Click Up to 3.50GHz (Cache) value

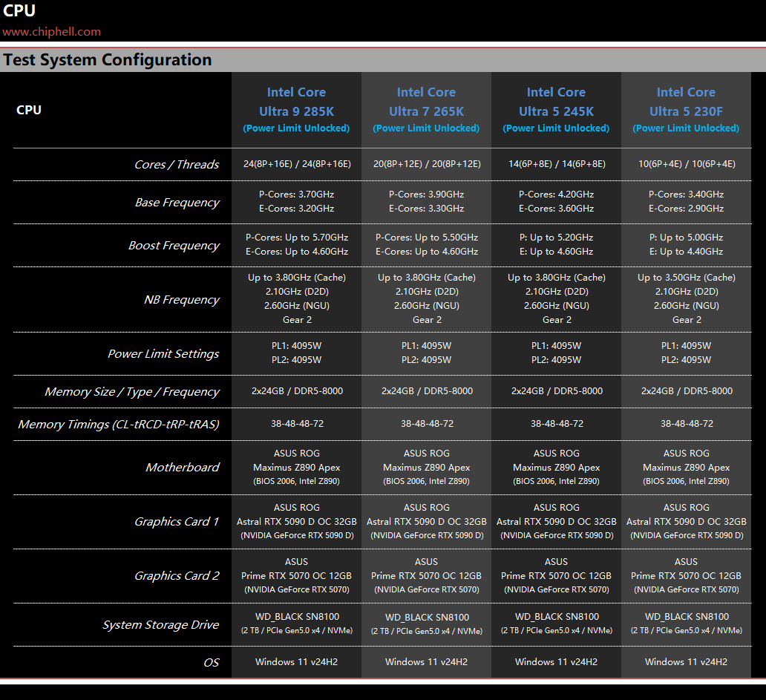tap(687, 278)
